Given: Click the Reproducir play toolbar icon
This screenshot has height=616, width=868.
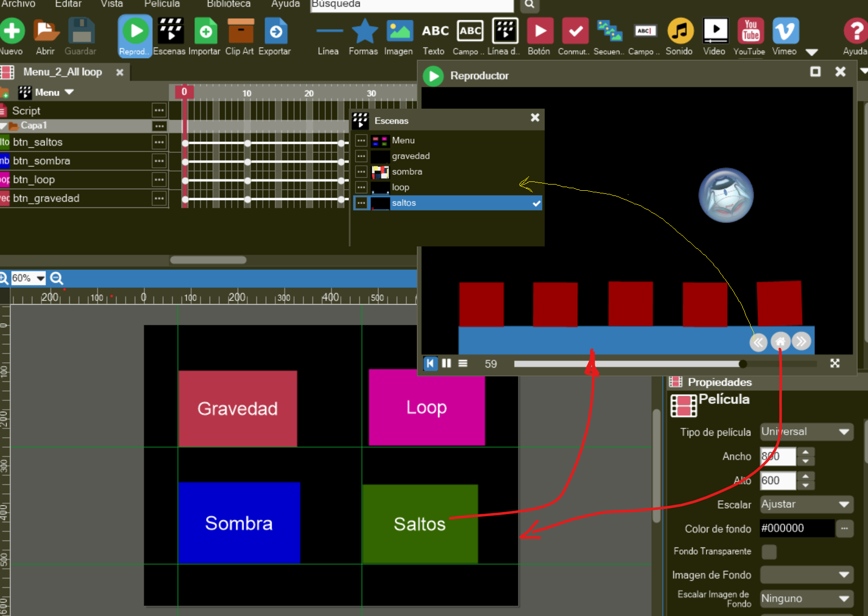Looking at the screenshot, I should pos(135,32).
